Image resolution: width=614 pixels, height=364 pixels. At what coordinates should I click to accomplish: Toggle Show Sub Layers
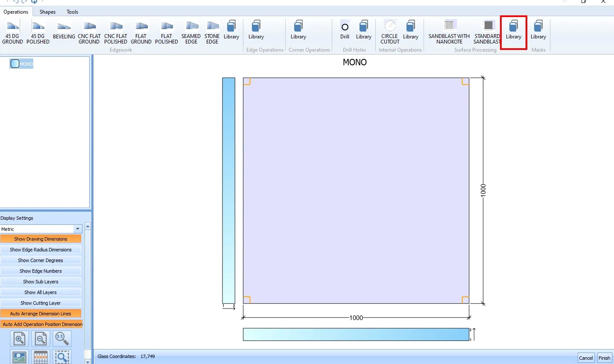[x=41, y=282]
